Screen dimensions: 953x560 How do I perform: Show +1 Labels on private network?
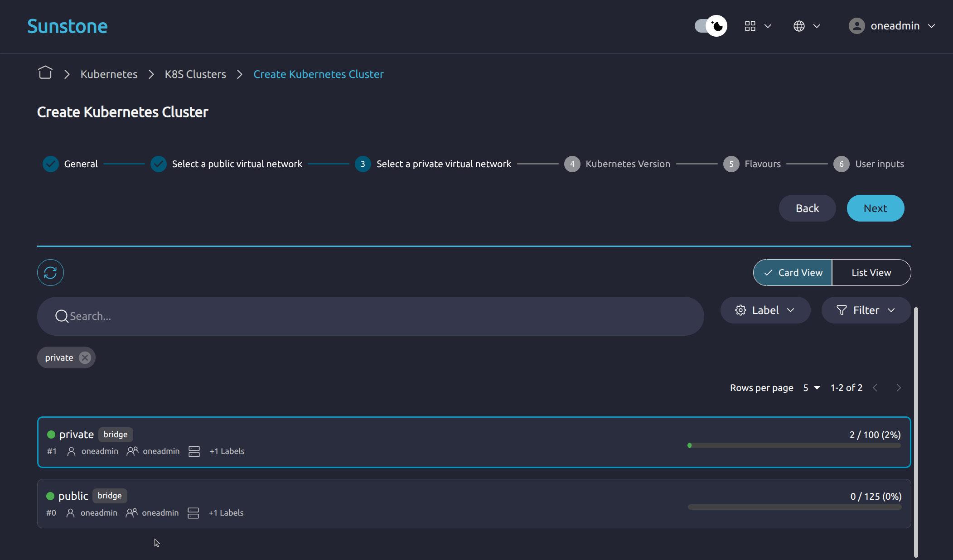[227, 451]
